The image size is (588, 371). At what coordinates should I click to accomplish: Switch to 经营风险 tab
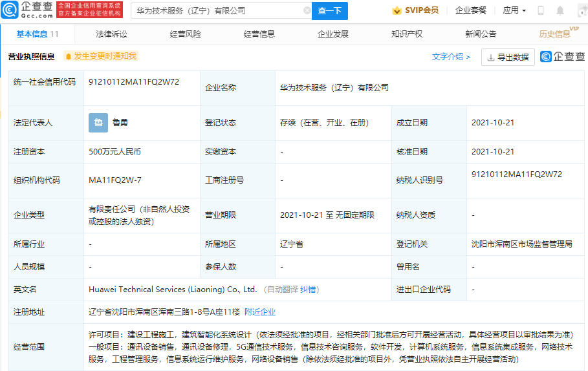pyautogui.click(x=185, y=34)
